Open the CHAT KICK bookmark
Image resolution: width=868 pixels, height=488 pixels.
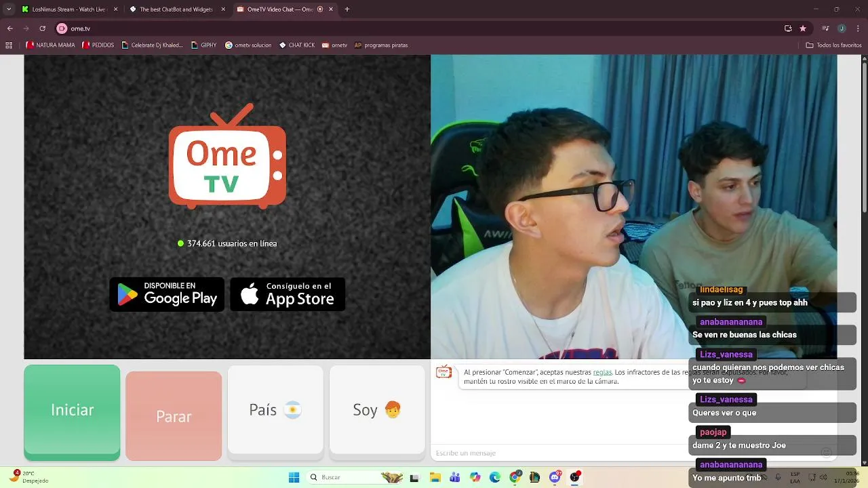tap(297, 45)
